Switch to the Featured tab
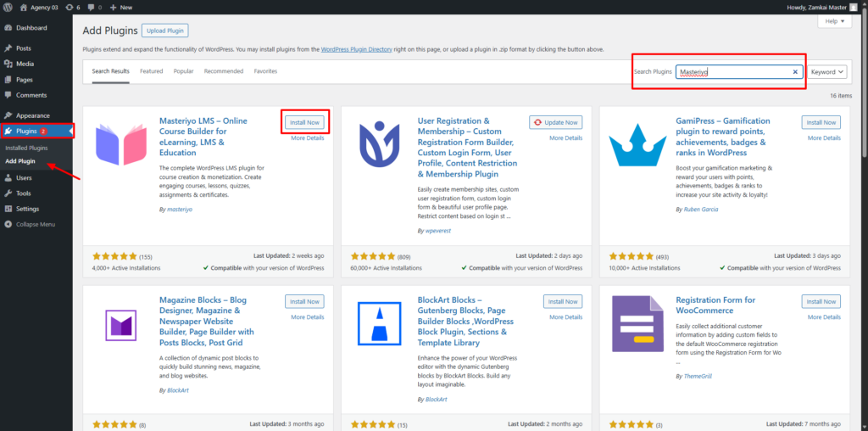The width and height of the screenshot is (868, 431). pos(151,71)
